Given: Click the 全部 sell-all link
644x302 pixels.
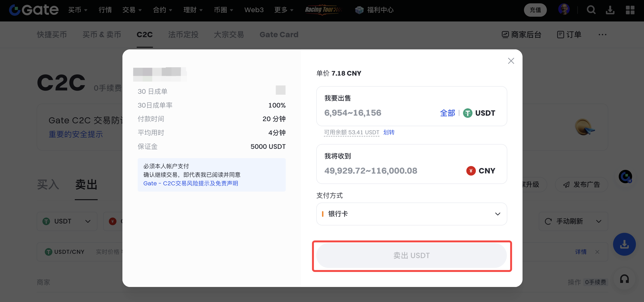Looking at the screenshot, I should pyautogui.click(x=447, y=113).
